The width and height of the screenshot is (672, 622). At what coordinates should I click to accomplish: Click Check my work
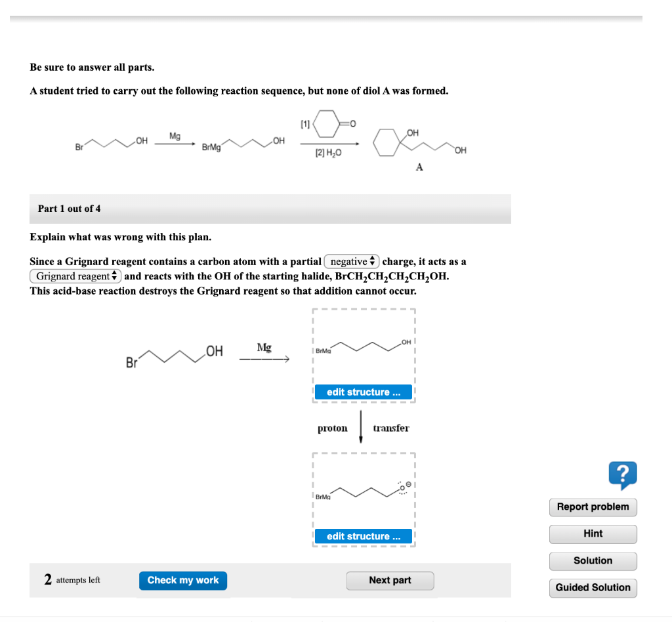point(182,581)
